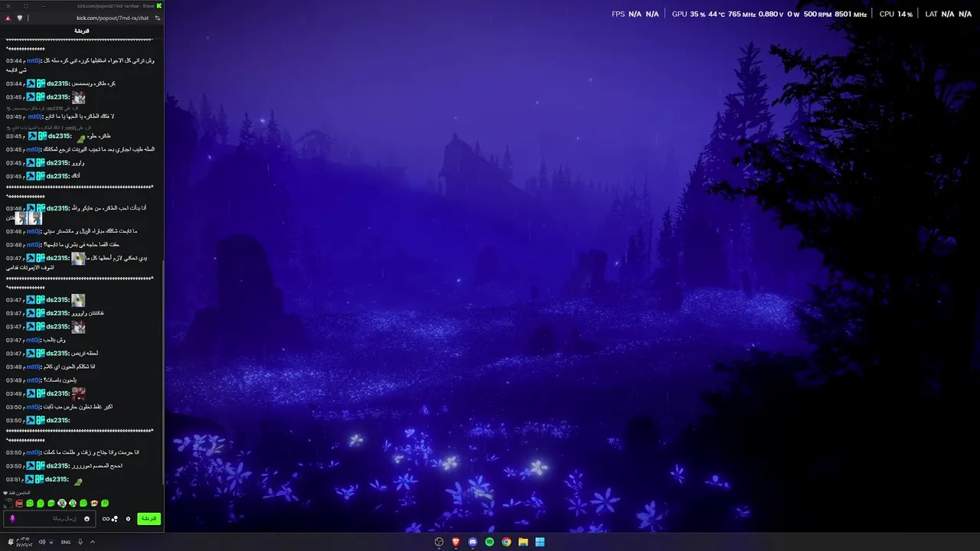Open cat image in 03:45 ds2315 message
This screenshot has width=980, height=551.
click(78, 97)
